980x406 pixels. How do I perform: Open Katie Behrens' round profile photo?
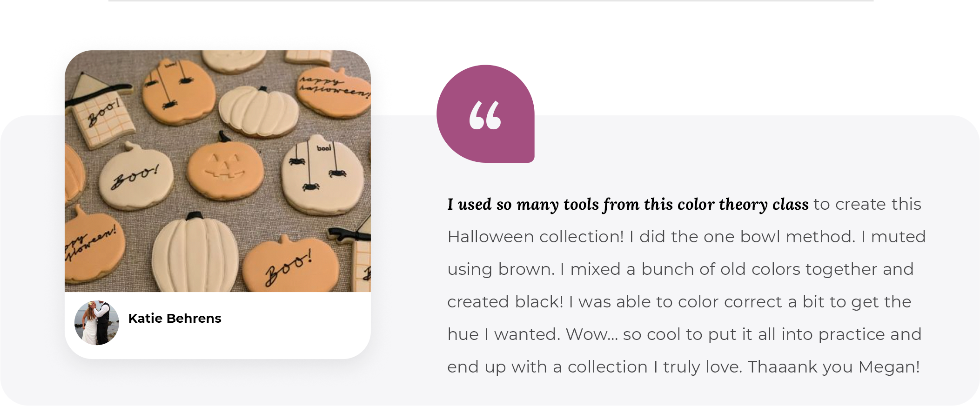coord(97,323)
